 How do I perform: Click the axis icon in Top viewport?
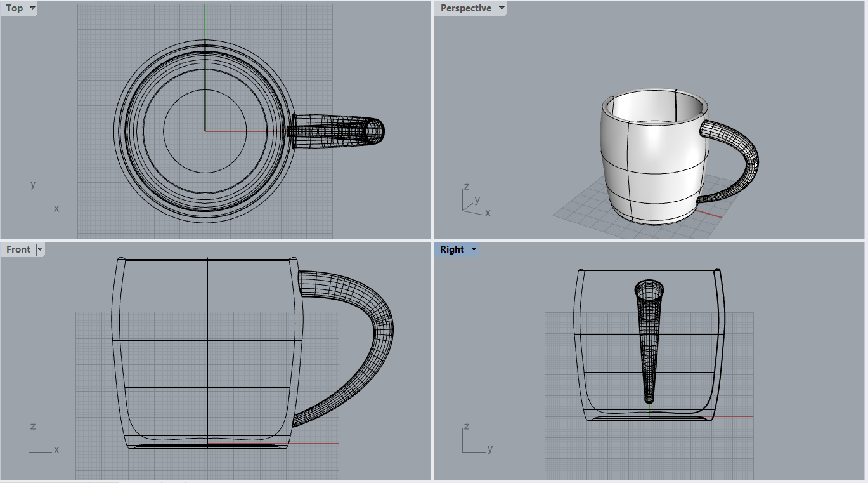(x=43, y=197)
